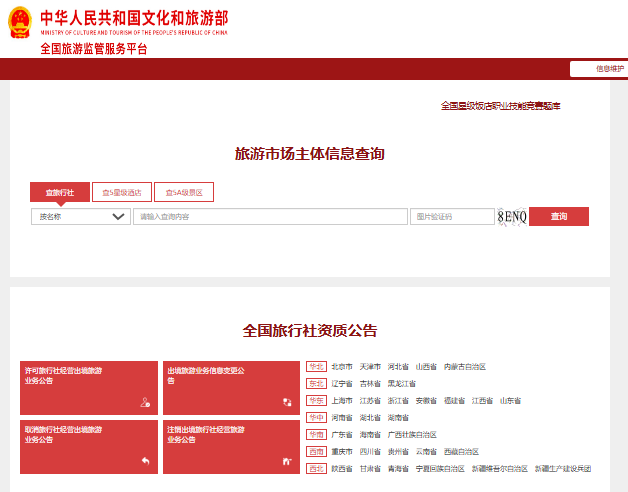Refresh the 8ENQ captcha image
The height and width of the screenshot is (492, 628).
511,217
